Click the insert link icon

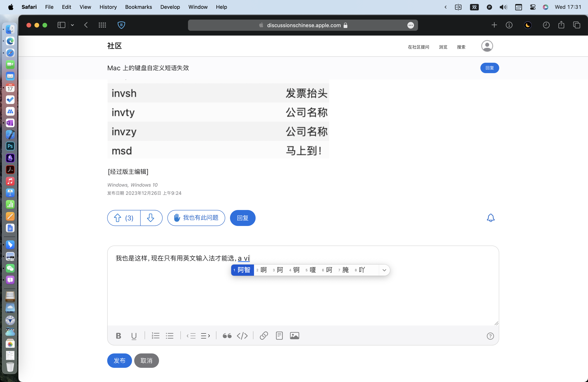tap(264, 336)
